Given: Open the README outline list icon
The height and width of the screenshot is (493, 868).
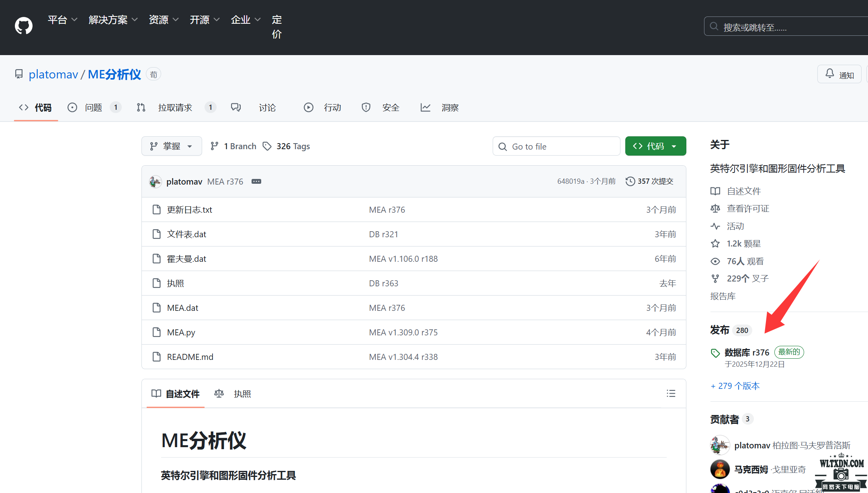Looking at the screenshot, I should point(671,393).
